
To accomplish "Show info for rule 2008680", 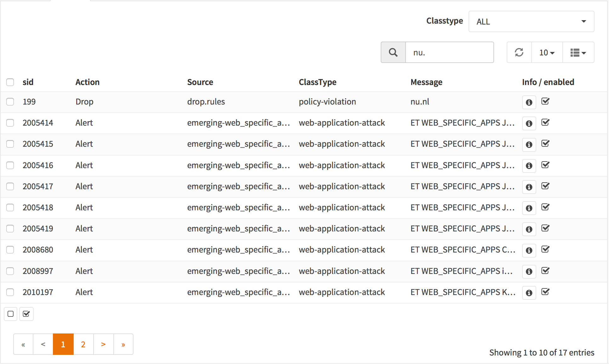I will (529, 250).
